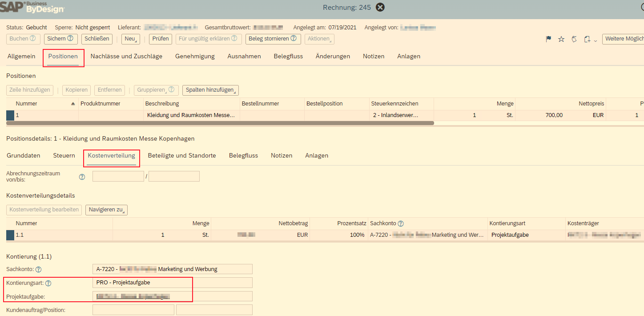Screen dimensions: 644x316
Task: Click the new document plus icon
Action: click(588, 39)
